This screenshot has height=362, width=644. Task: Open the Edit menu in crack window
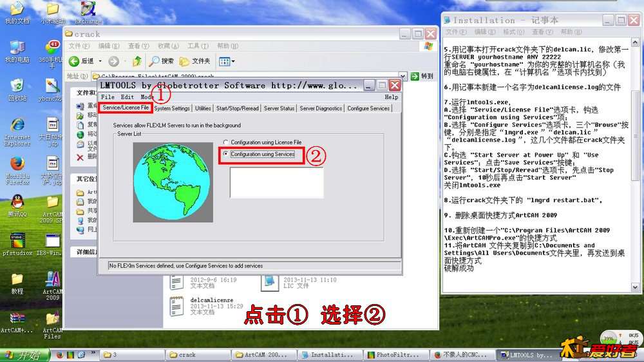coord(109,46)
